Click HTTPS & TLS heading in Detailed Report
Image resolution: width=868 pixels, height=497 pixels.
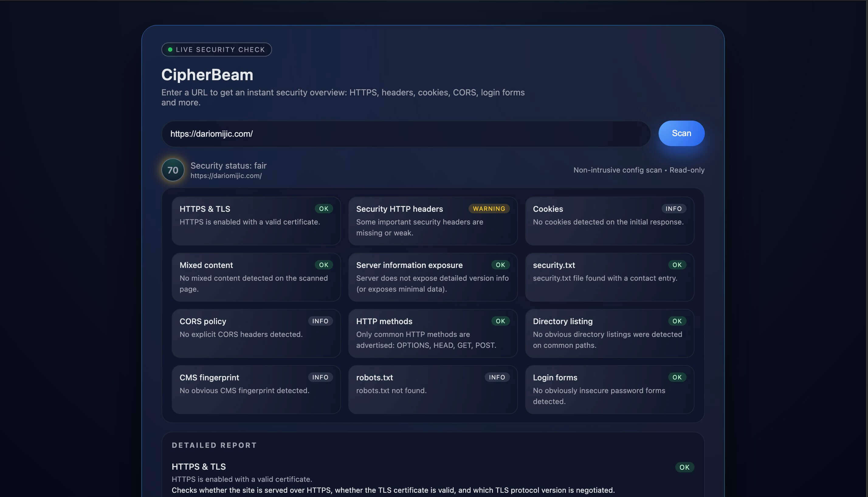click(198, 467)
